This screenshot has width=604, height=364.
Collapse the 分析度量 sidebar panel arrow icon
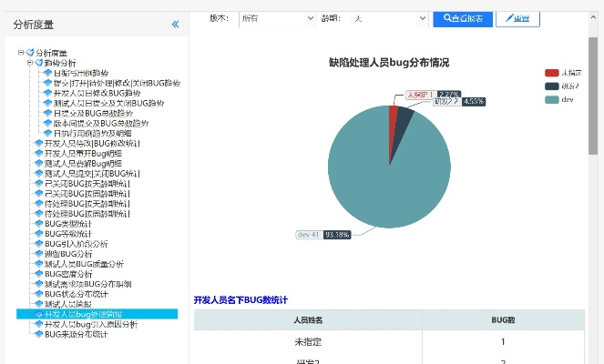coord(175,25)
